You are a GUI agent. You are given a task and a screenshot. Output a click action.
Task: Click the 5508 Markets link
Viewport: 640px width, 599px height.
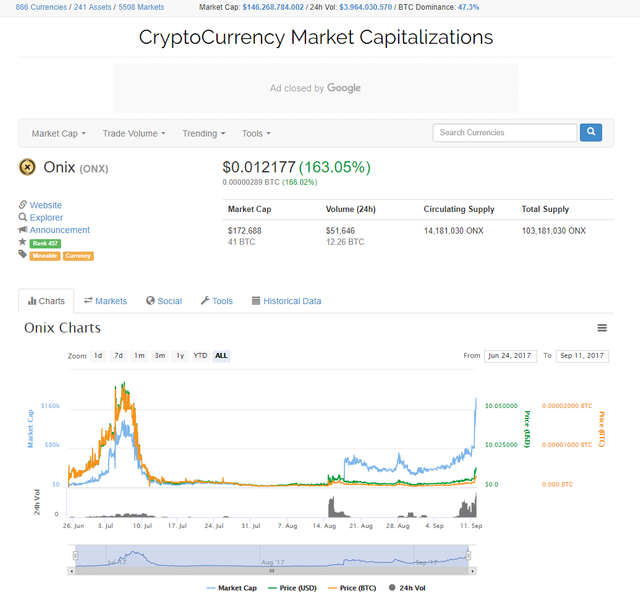coord(141,7)
